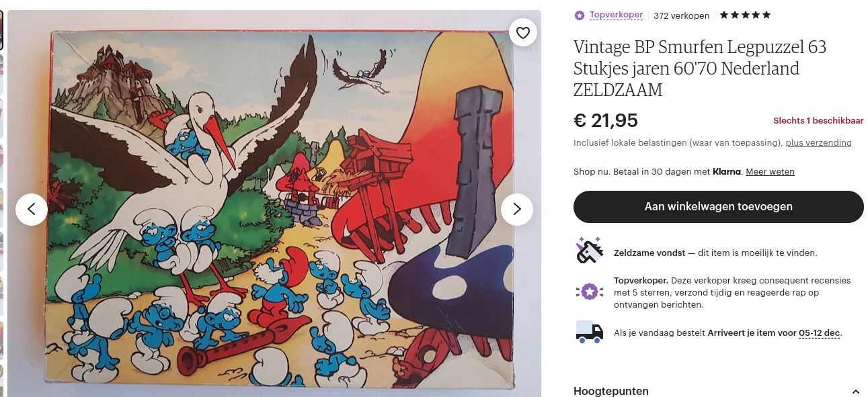Viewport: 868px width, 397px height.
Task: Click the purple Topverkoper star badge icon
Action: click(580, 15)
